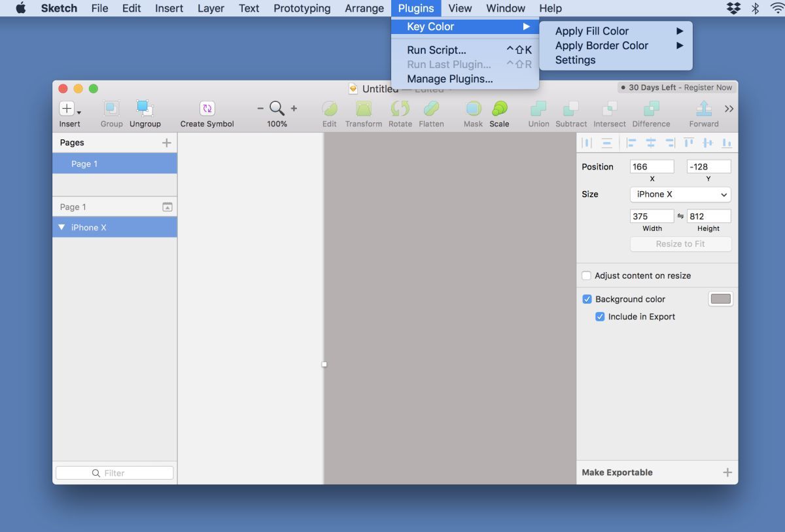This screenshot has height=532, width=785.
Task: Click the Forward arrange icon
Action: pos(704,109)
